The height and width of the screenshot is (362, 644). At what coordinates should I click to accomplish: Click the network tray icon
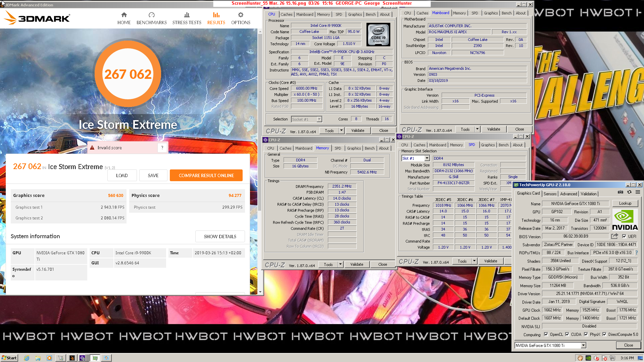coord(612,358)
